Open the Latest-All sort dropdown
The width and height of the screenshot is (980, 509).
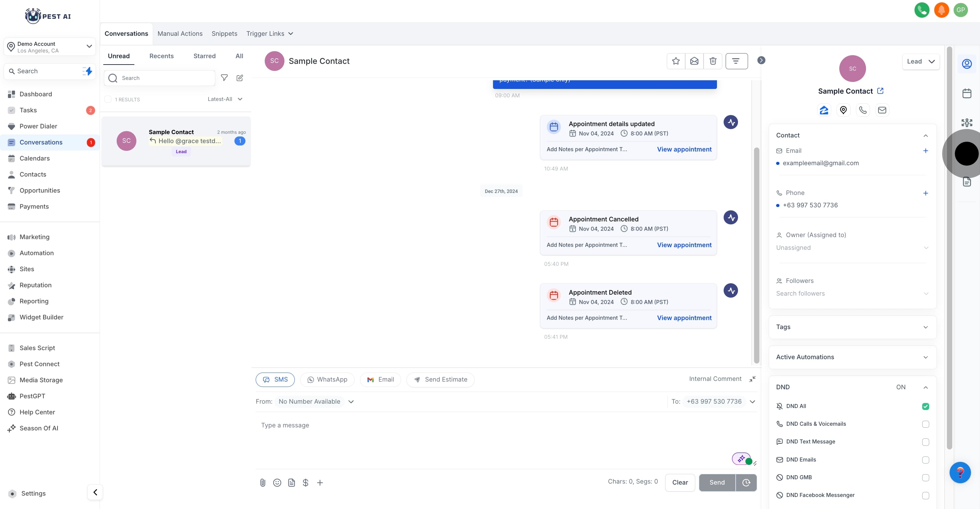click(x=225, y=99)
